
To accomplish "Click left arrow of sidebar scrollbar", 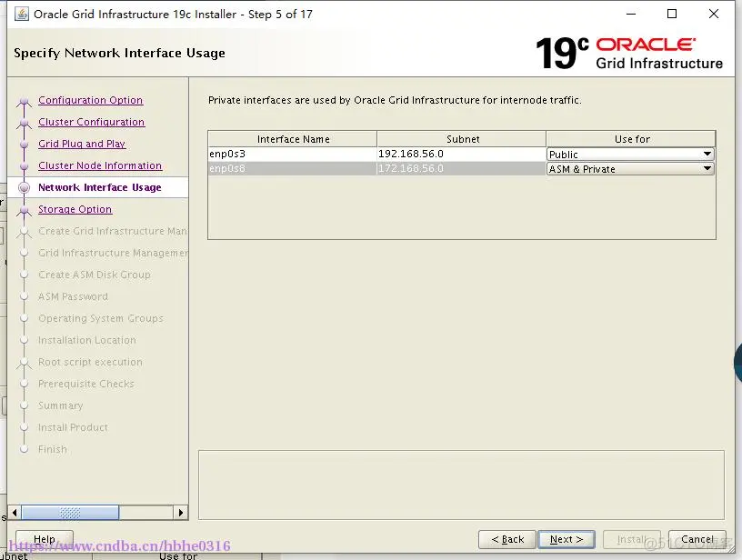I will click(x=15, y=513).
